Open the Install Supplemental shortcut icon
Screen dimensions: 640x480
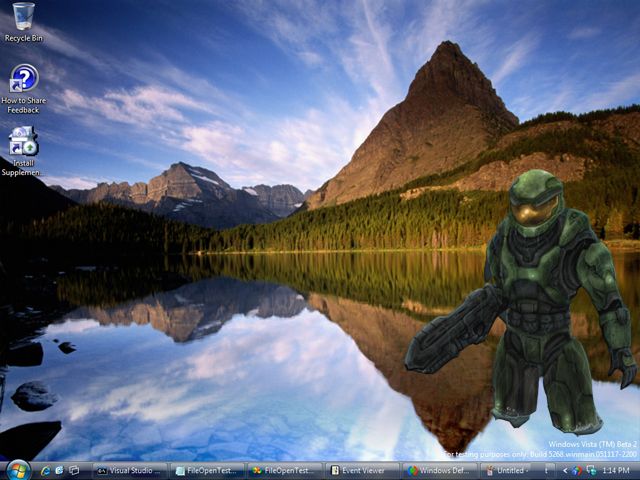tap(23, 151)
